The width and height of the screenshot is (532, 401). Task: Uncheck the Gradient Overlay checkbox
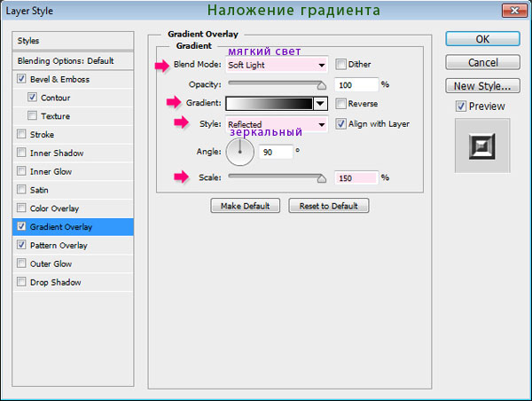click(21, 226)
